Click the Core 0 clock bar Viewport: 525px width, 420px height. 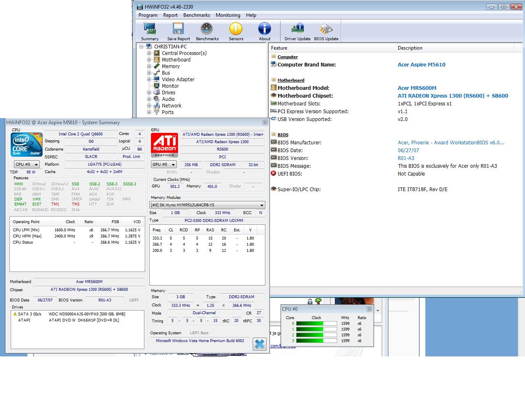316,324
